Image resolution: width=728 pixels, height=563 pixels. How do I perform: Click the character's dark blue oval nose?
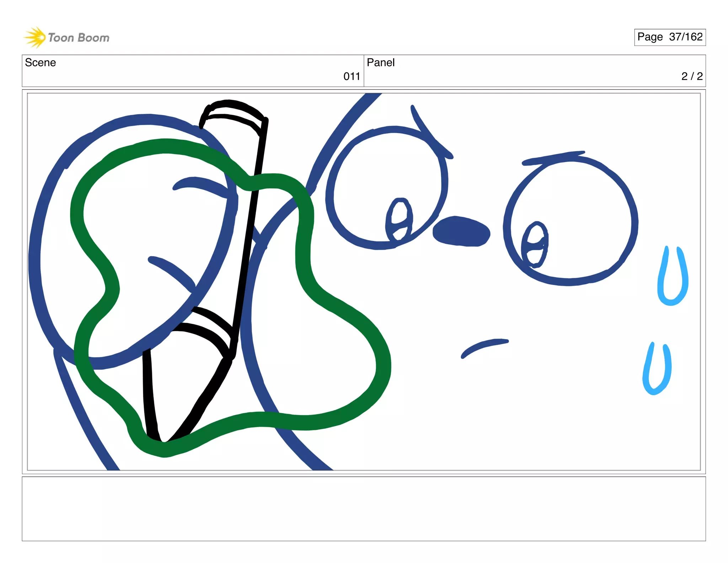point(461,231)
